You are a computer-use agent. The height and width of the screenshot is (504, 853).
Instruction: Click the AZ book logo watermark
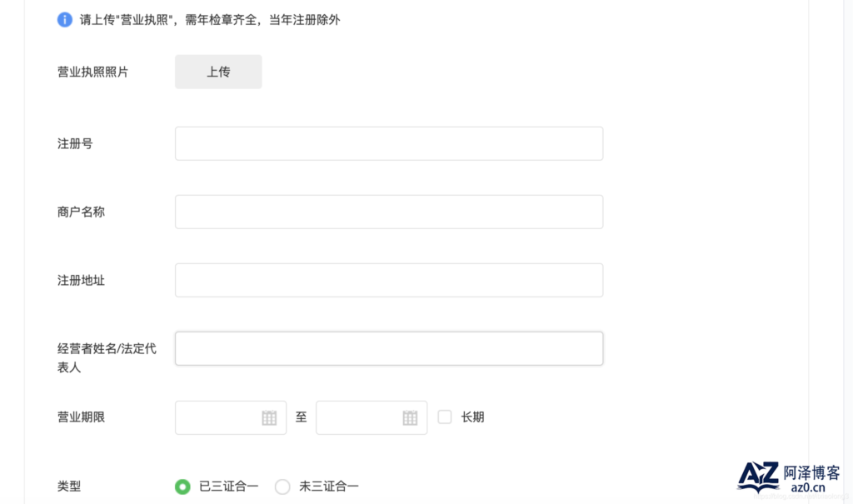tap(758, 477)
